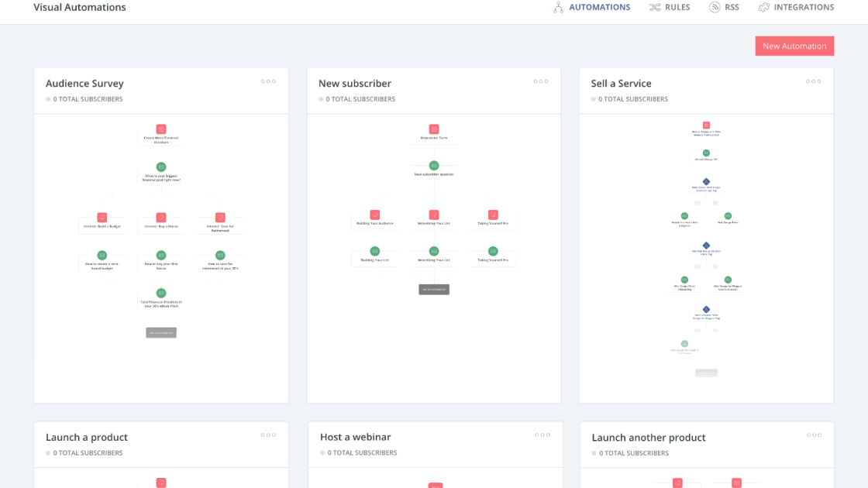Click the red form node in Audience Survey
The width and height of the screenshot is (868, 488).
[161, 129]
